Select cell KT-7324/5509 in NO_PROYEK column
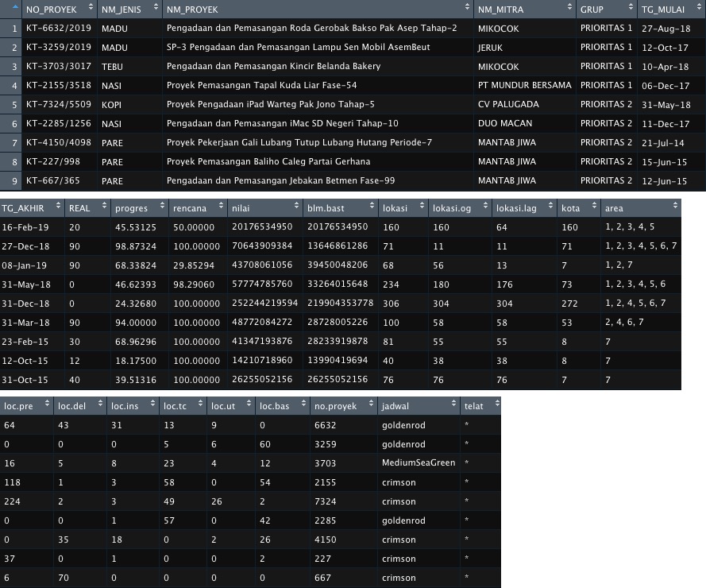Screen dimensions: 706x588 click(x=58, y=104)
